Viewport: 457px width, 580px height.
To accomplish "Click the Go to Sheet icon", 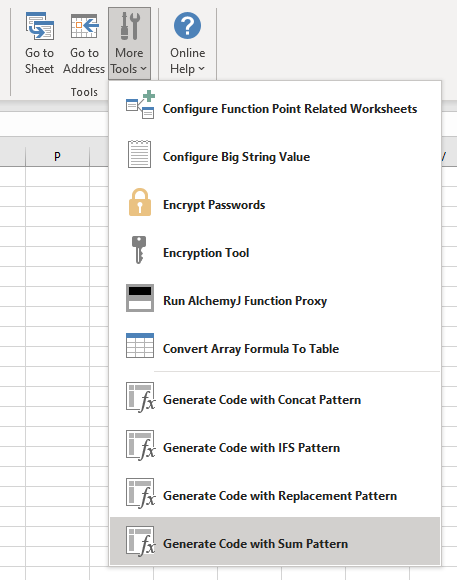I will click(x=40, y=26).
